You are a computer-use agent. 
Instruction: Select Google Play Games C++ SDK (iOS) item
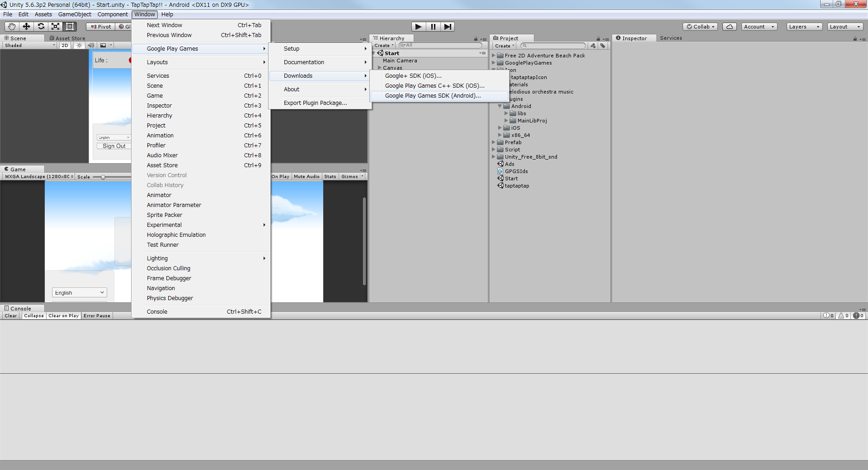pyautogui.click(x=439, y=85)
